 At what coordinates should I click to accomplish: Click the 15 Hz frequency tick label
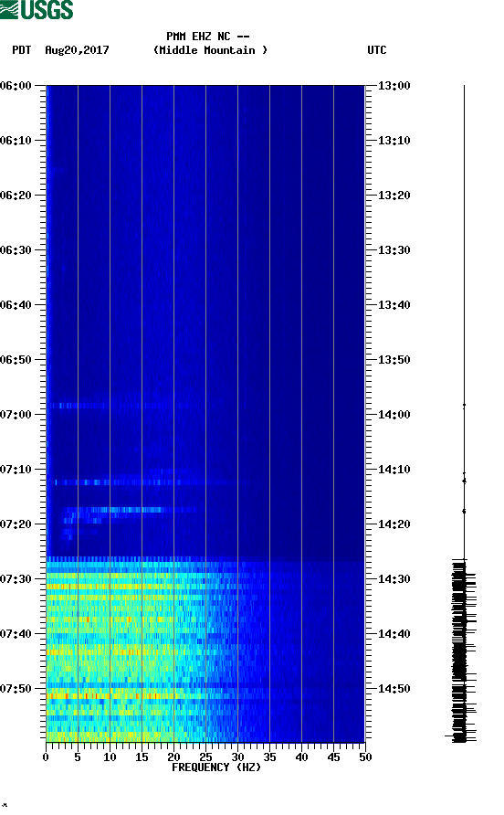click(x=142, y=757)
